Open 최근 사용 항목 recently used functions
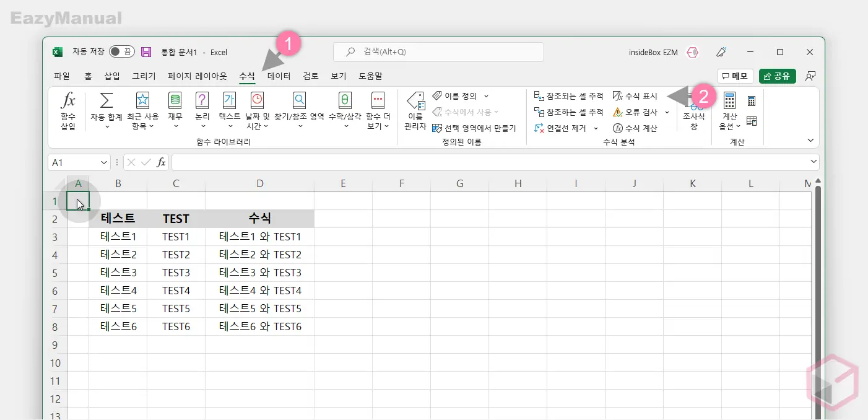Image resolution: width=868 pixels, height=420 pixels. [x=142, y=111]
